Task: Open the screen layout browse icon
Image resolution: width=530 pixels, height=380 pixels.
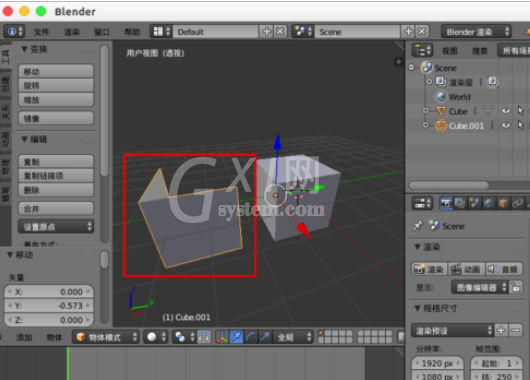Action: coord(161,32)
